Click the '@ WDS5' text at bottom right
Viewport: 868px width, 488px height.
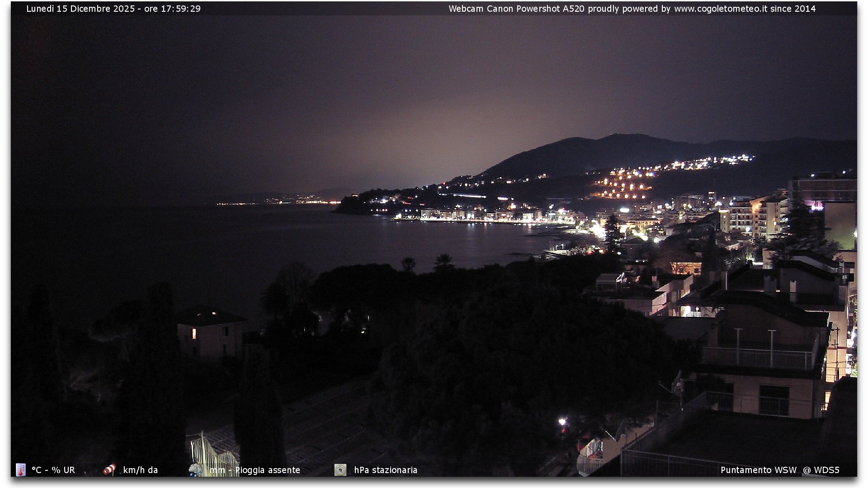[x=821, y=470]
